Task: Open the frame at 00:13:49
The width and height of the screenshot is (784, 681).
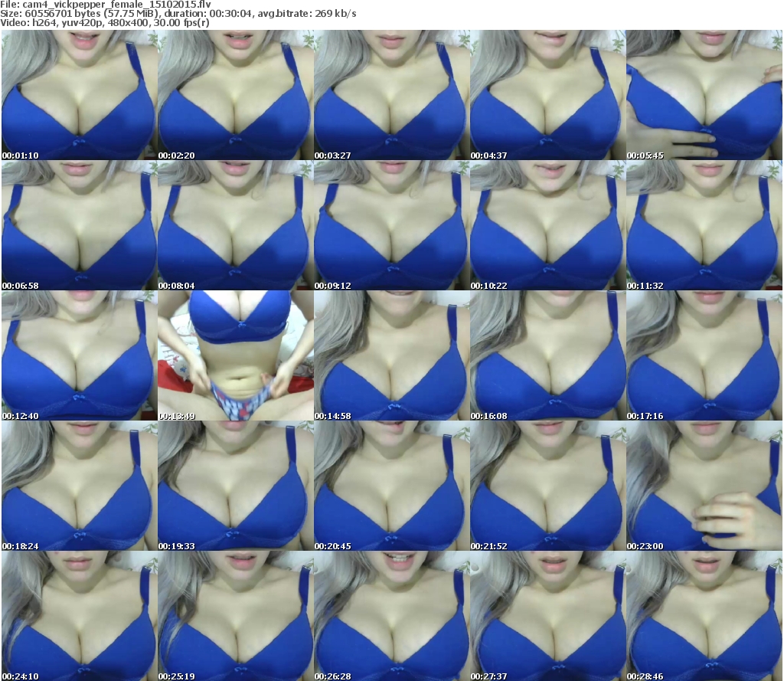Action: pyautogui.click(x=236, y=355)
